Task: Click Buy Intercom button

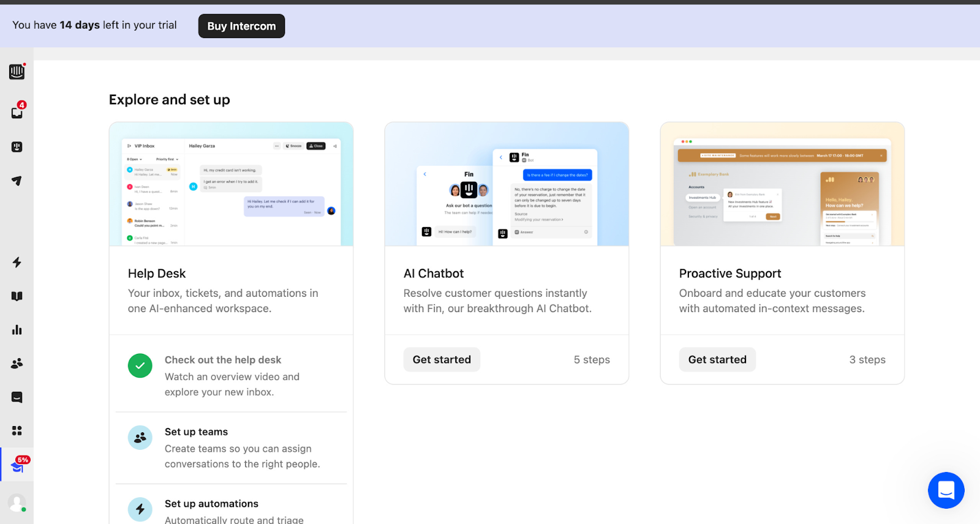Action: pos(242,26)
